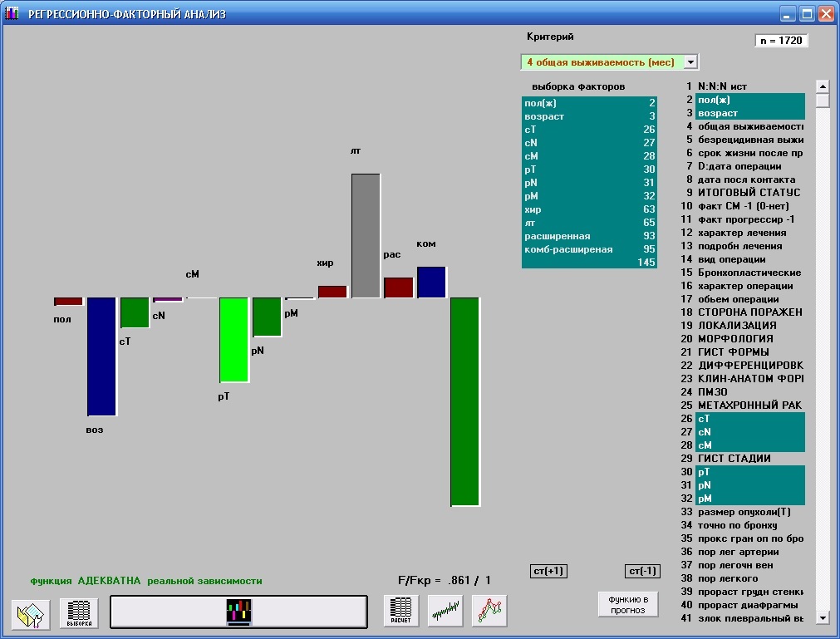
Task: Toggle factor 26 cT in the list
Action: click(x=749, y=419)
